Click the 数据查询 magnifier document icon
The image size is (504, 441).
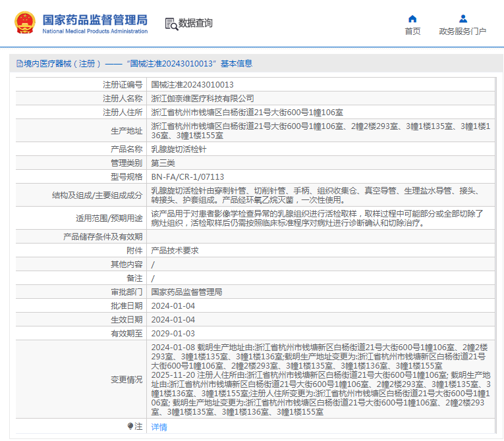click(x=171, y=24)
